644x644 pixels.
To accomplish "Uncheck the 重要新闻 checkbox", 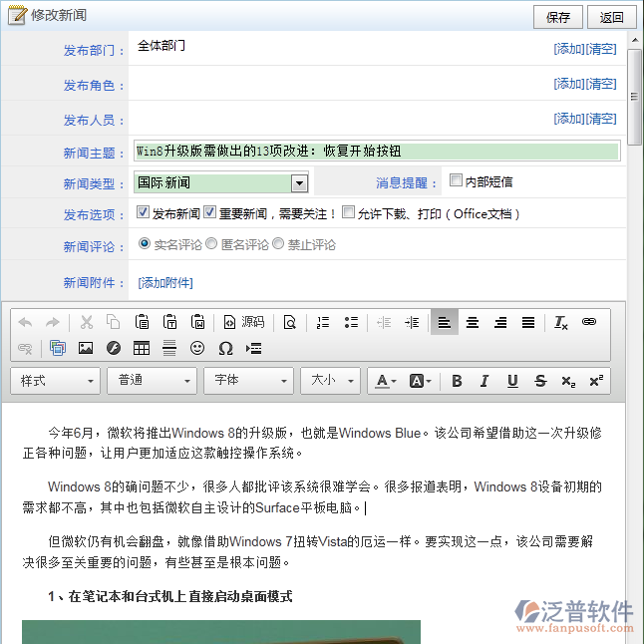I will pos(210,212).
